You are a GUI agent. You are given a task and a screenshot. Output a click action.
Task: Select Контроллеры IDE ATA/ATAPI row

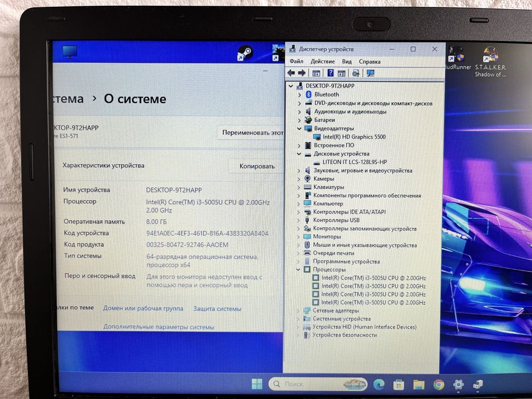point(349,211)
